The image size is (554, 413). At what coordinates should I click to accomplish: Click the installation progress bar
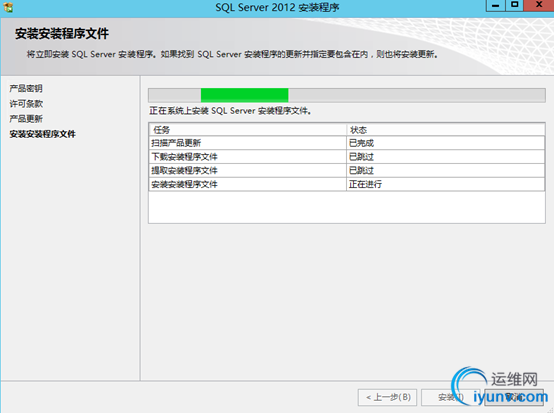click(x=347, y=95)
